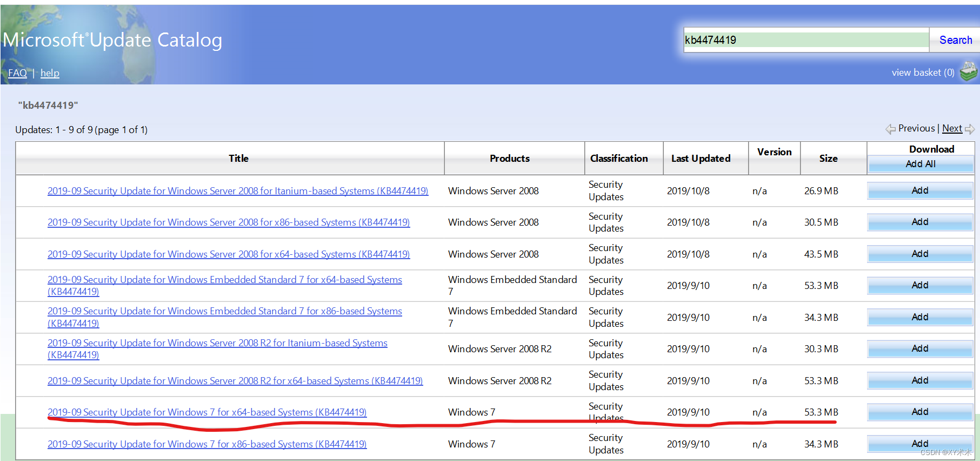Open Windows Server 2008 x86-based update link

229,222
